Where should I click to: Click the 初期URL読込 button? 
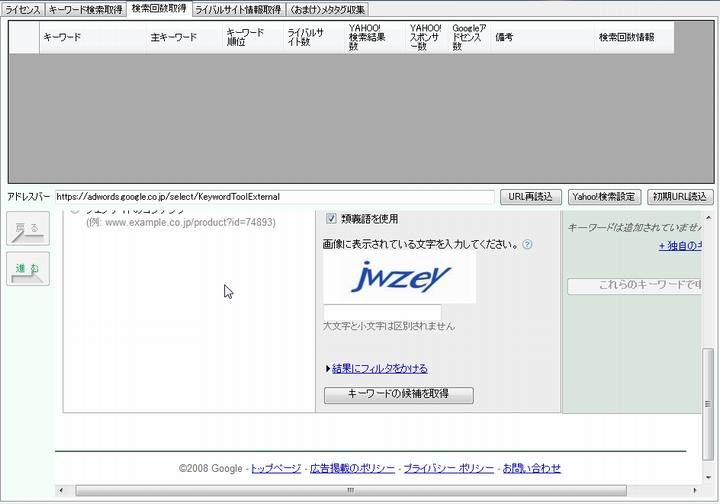coord(680,197)
